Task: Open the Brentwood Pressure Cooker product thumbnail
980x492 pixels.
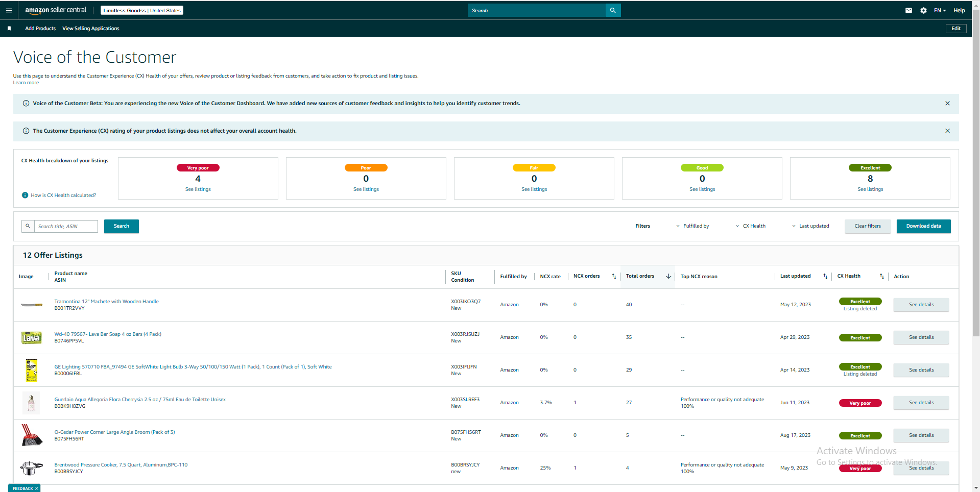Action: 31,468
